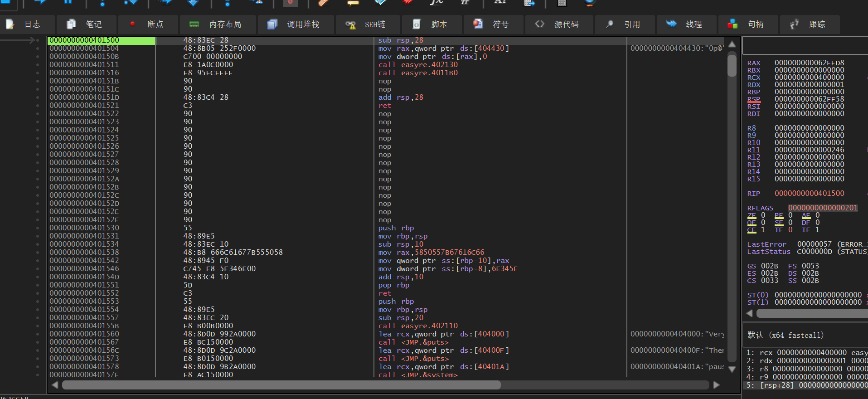Image resolution: width=868 pixels, height=399 pixels.
Task: Click the magnifier icon for 引用
Action: pyautogui.click(x=610, y=24)
